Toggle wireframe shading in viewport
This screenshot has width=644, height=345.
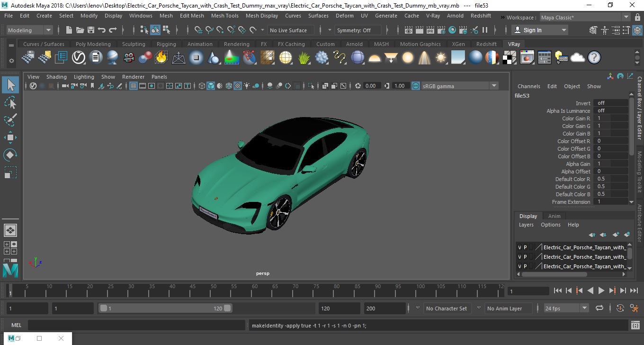coord(202,86)
